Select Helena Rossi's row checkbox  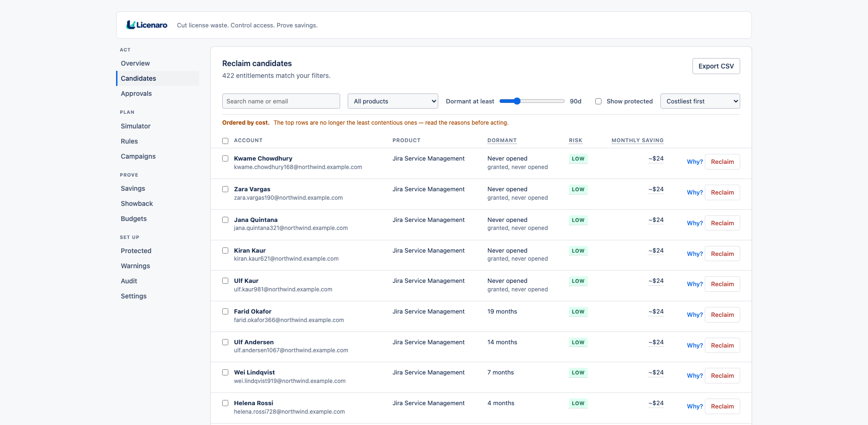pyautogui.click(x=225, y=403)
